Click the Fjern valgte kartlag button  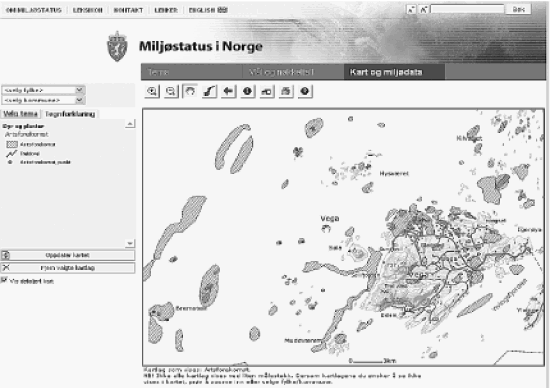click(67, 268)
